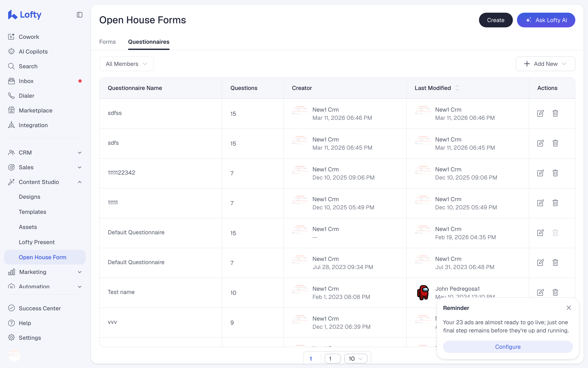The height and width of the screenshot is (368, 588).
Task: Expand the CRM menu
Action: (45, 153)
